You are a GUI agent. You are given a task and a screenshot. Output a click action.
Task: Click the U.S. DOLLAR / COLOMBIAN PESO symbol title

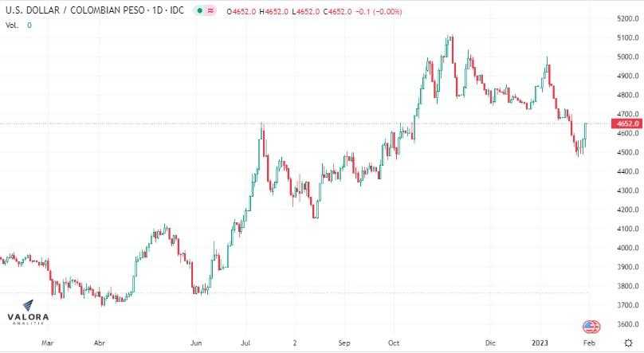(75, 10)
